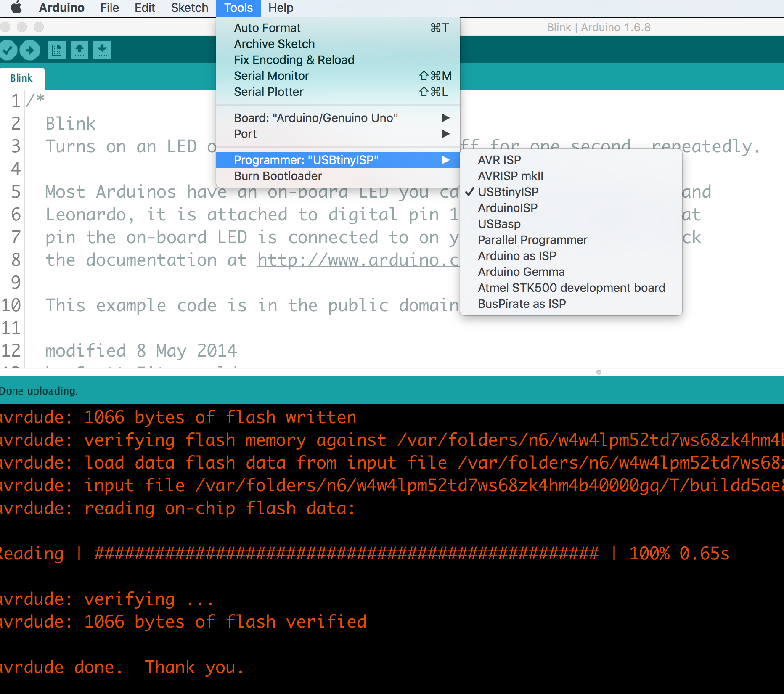Choose Archive Sketch menu item

(x=338, y=44)
